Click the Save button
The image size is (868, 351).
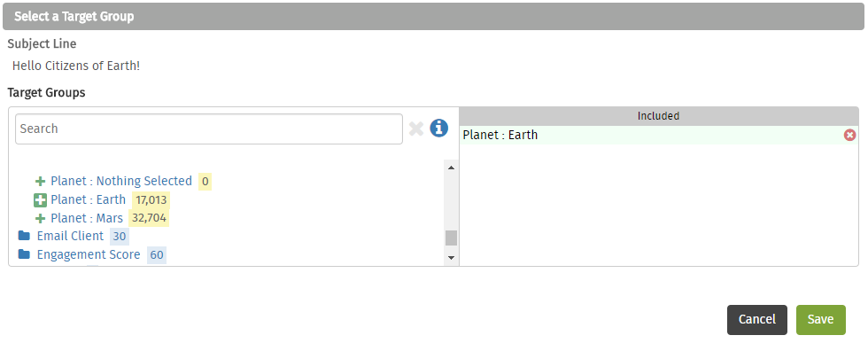pos(821,320)
